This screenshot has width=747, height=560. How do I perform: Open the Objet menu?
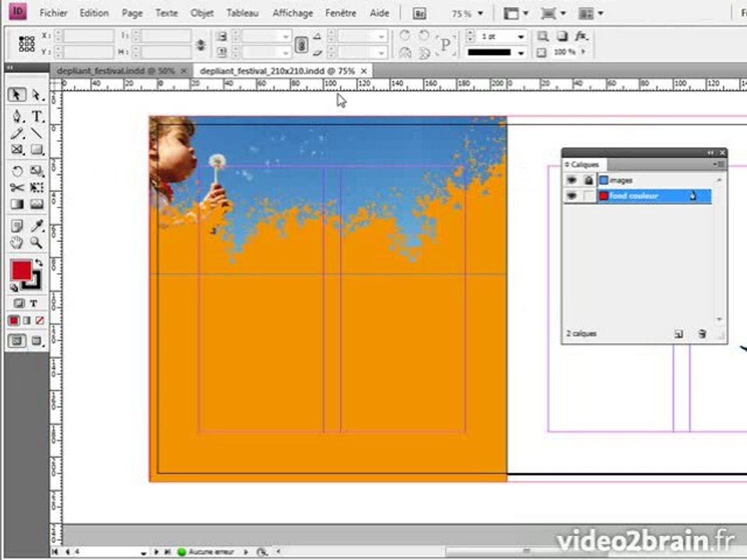point(202,13)
